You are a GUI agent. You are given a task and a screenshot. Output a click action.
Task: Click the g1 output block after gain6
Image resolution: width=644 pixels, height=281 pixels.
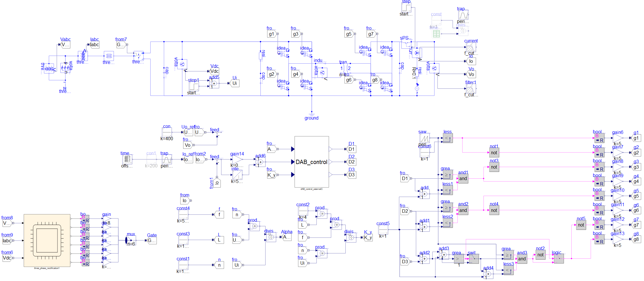[x=636, y=138]
